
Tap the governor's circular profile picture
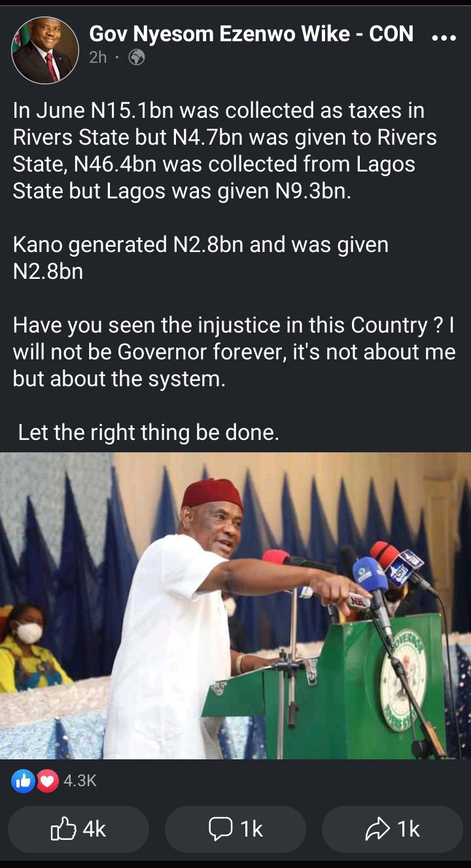45,50
